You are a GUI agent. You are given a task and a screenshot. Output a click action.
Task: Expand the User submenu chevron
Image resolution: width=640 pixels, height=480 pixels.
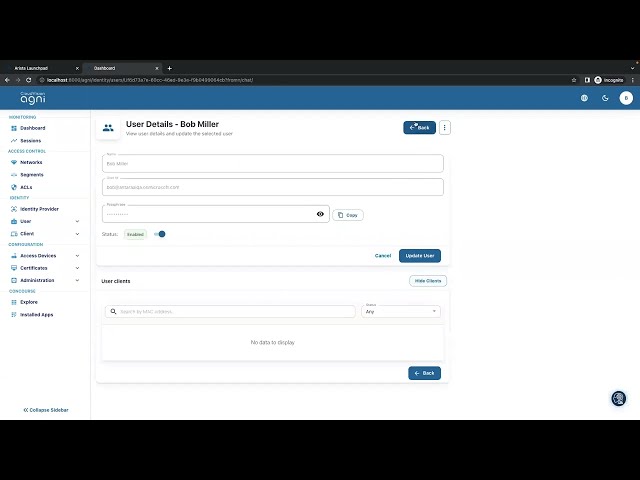pos(77,221)
